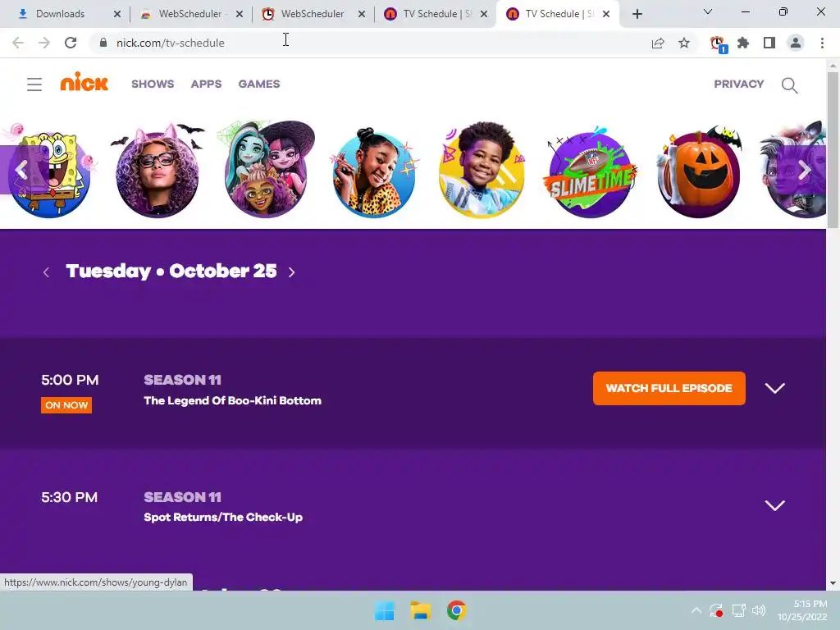Viewport: 840px width, 630px height.
Task: Go to the Nick logo homepage
Action: (x=84, y=82)
